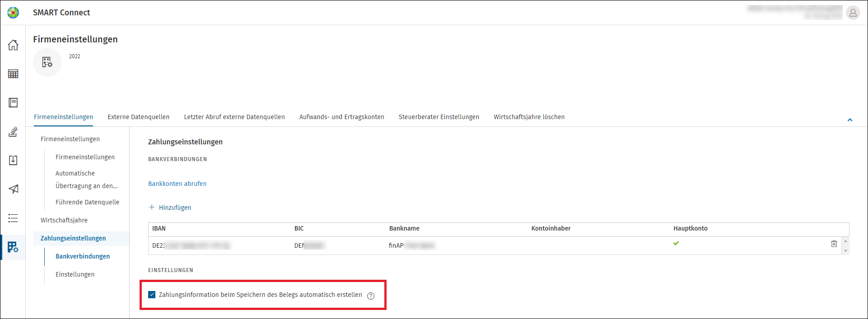Open the import download icon in the sidebar
This screenshot has height=319, width=868.
(13, 160)
